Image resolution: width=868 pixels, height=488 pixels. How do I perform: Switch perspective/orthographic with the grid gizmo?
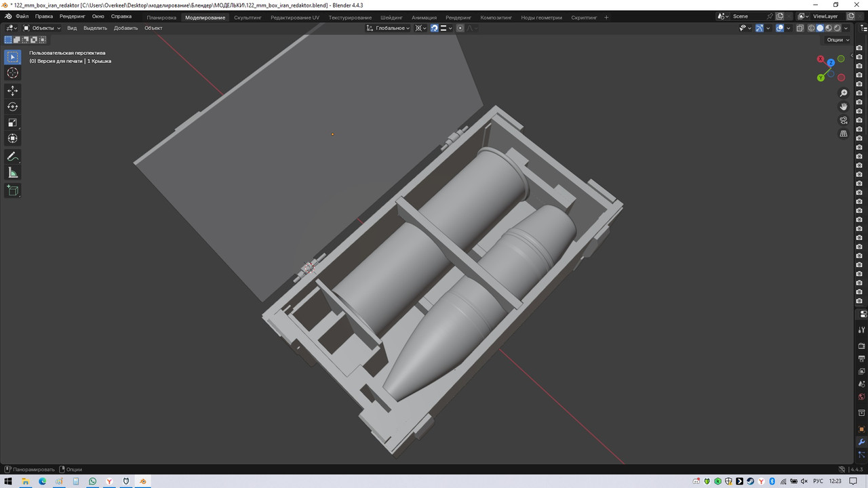pyautogui.click(x=844, y=134)
